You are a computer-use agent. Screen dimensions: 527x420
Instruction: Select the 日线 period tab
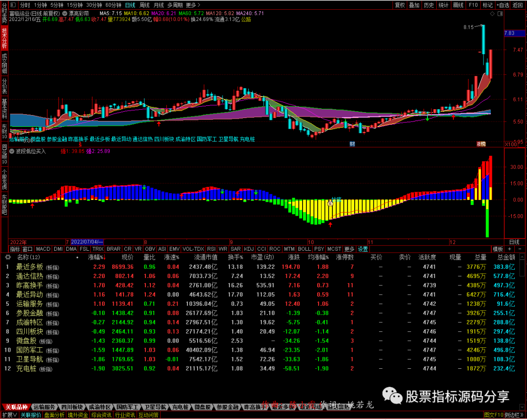tap(130, 5)
